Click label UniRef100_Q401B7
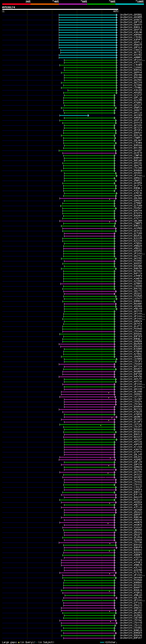The height and width of the screenshot is (644, 146). pos(131,151)
